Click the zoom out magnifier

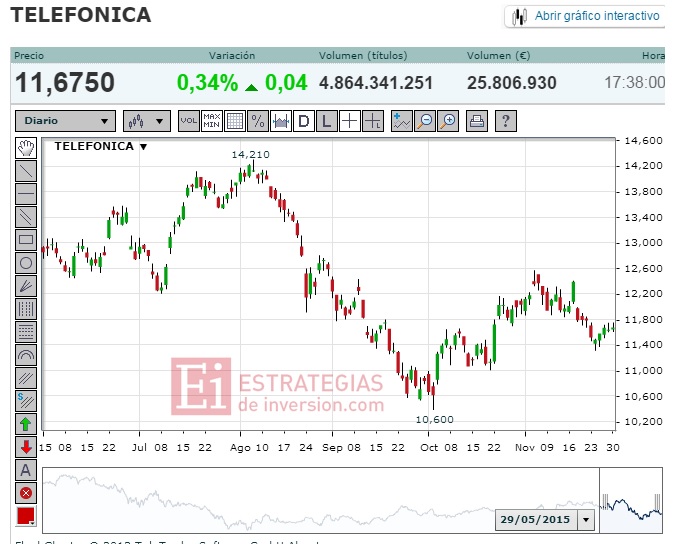425,121
